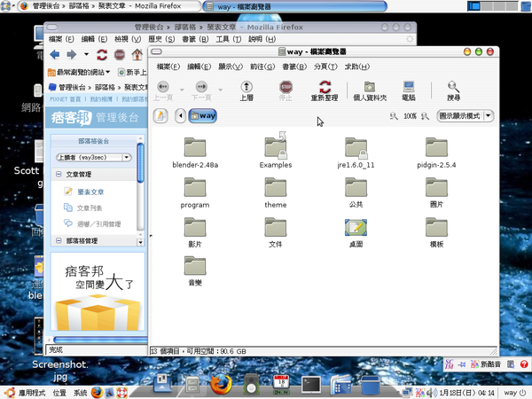Screen dimensions: 532x399
Task: Toggle the location text-entry pencil button
Action: (x=160, y=115)
